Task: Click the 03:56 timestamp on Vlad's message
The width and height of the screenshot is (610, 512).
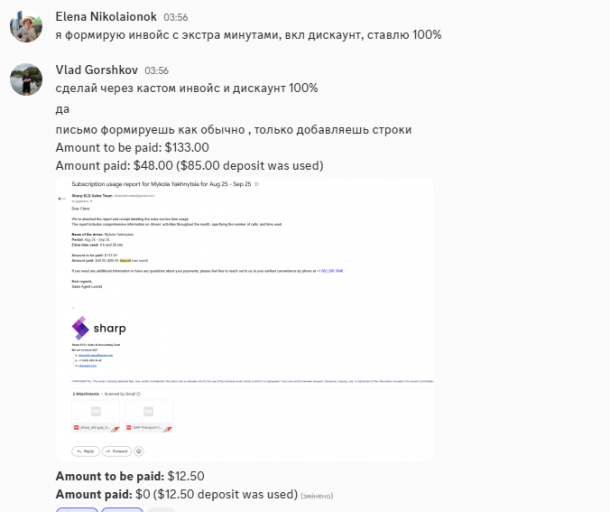Action: (x=157, y=71)
